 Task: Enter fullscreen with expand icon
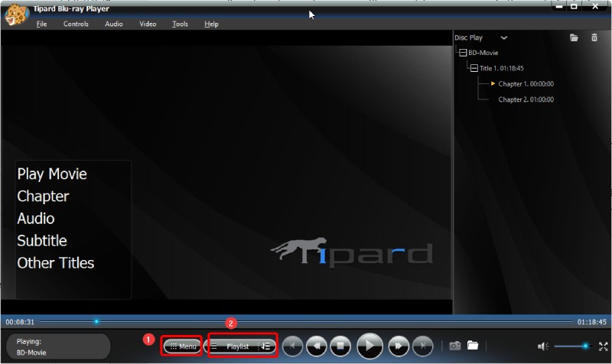tap(604, 346)
